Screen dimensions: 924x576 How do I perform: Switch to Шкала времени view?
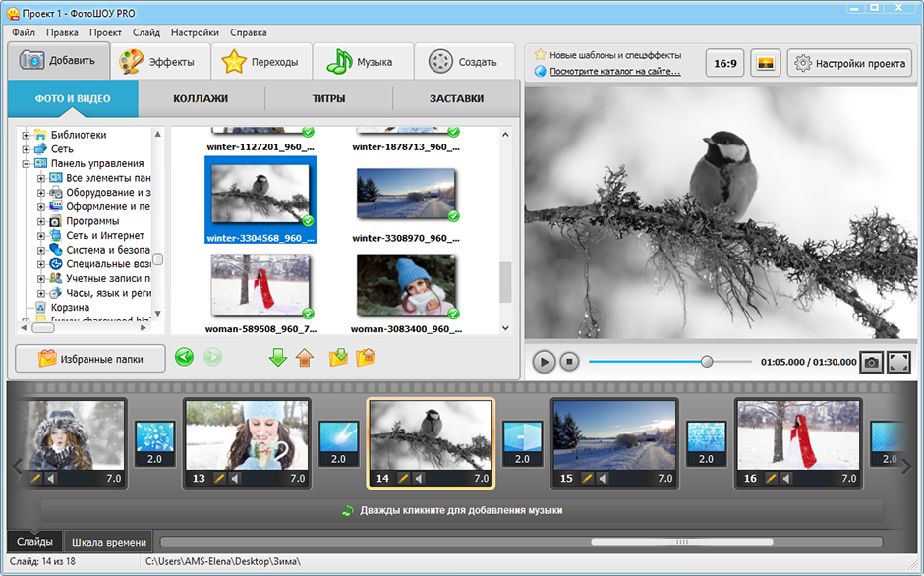[109, 542]
